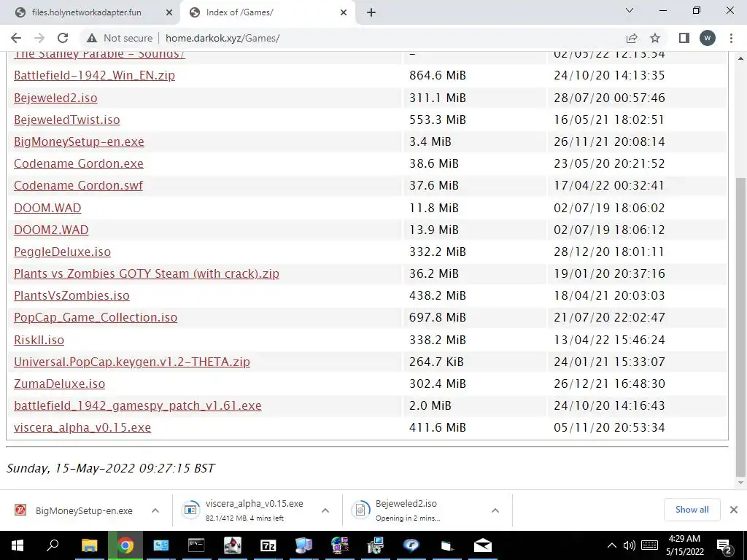The image size is (747, 560).
Task: Open viscera_alpha_v0.15.exe link in list
Action: pyautogui.click(x=82, y=427)
